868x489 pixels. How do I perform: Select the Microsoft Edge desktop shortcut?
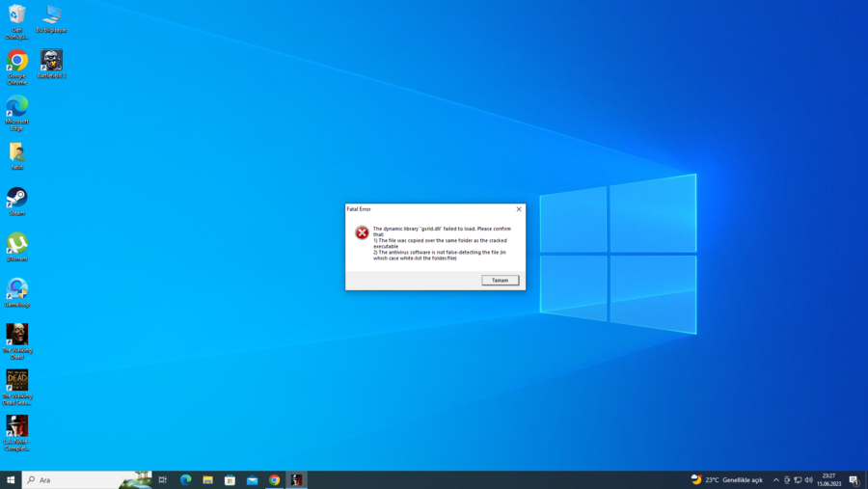pos(17,113)
